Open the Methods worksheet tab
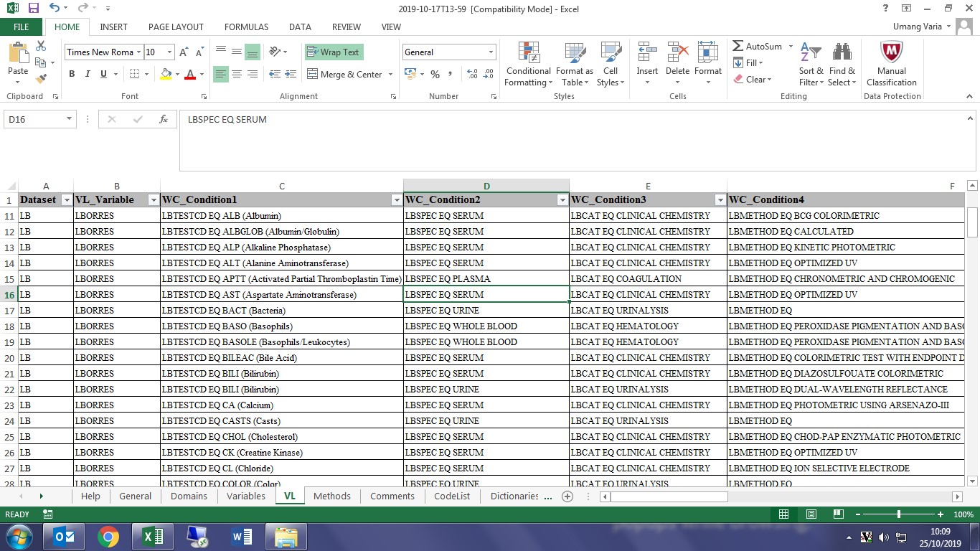 331,496
